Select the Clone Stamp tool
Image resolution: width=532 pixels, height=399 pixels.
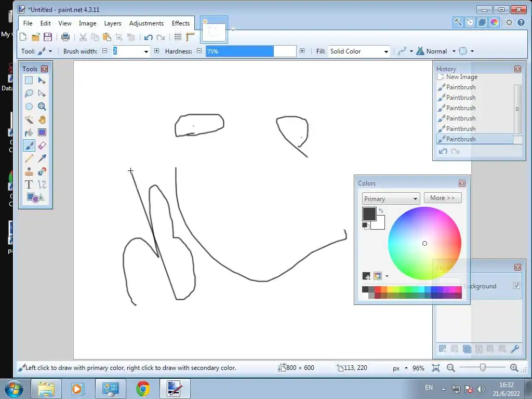(x=29, y=171)
